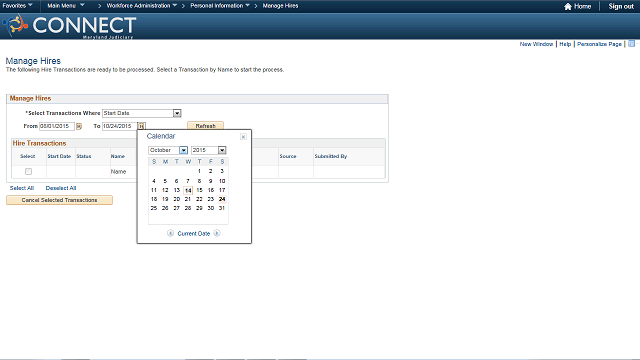The image size is (640, 360).
Task: Open the month dropdown showing October
Action: coord(168,150)
